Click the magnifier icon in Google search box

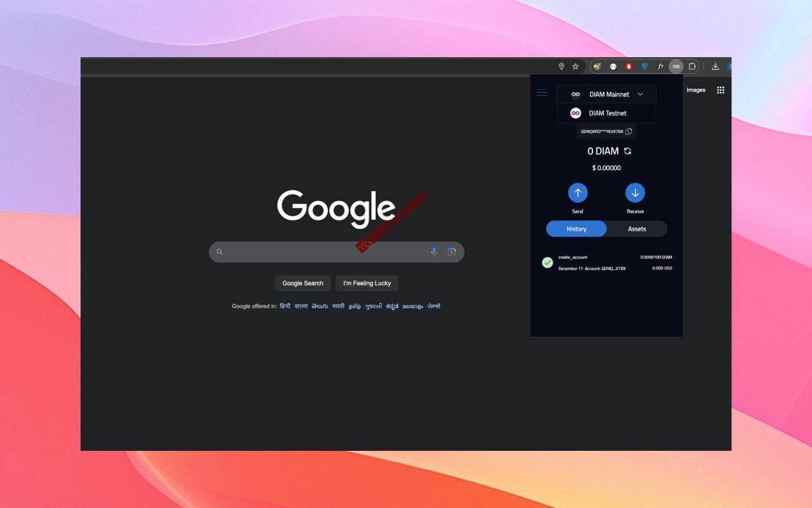pyautogui.click(x=219, y=252)
